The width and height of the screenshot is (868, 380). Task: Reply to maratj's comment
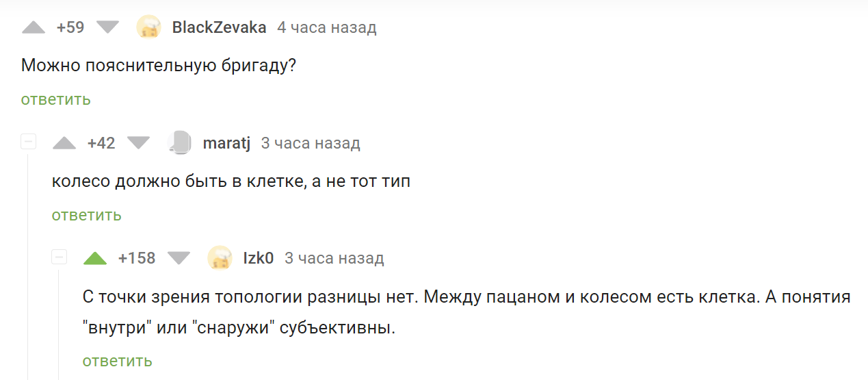tap(86, 215)
